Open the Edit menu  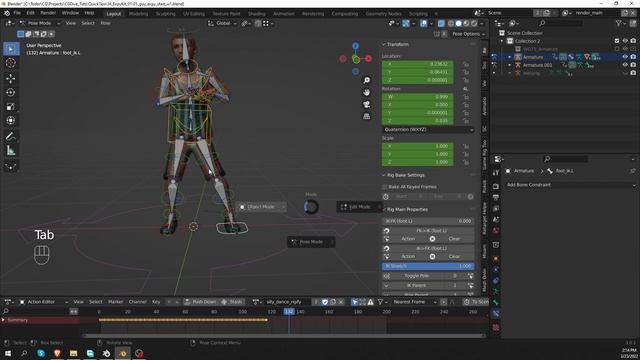coord(31,13)
